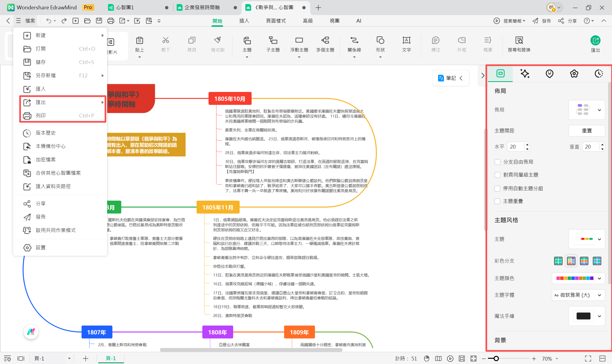
Task: Toggle the 主題重疊 checkbox
Action: [497, 201]
